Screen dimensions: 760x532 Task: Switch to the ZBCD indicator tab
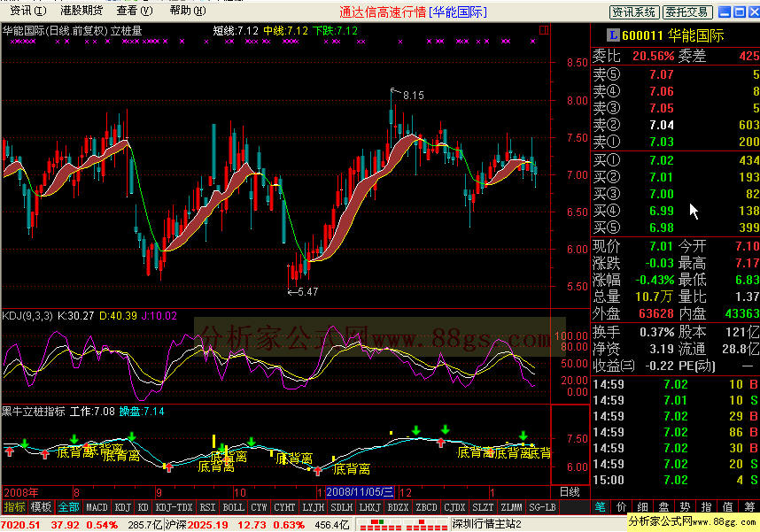pyautogui.click(x=427, y=507)
